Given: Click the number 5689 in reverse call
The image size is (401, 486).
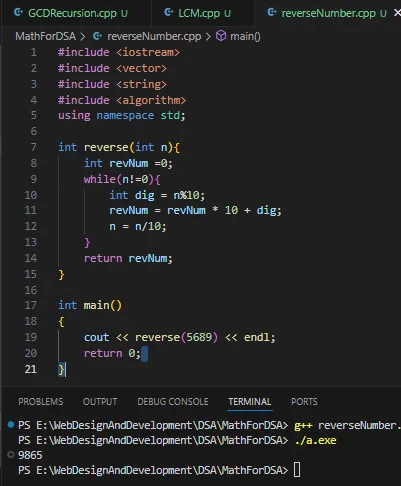Looking at the screenshot, I should (199, 337).
